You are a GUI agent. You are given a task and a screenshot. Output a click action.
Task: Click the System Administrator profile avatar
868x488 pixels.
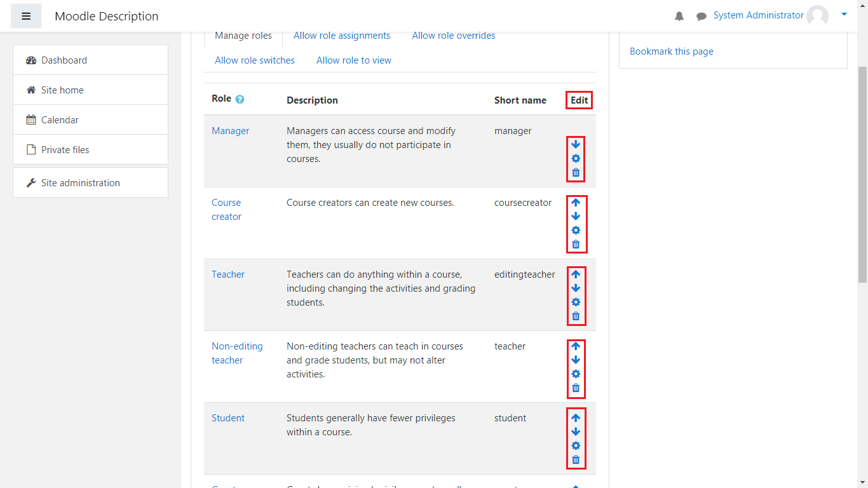817,16
